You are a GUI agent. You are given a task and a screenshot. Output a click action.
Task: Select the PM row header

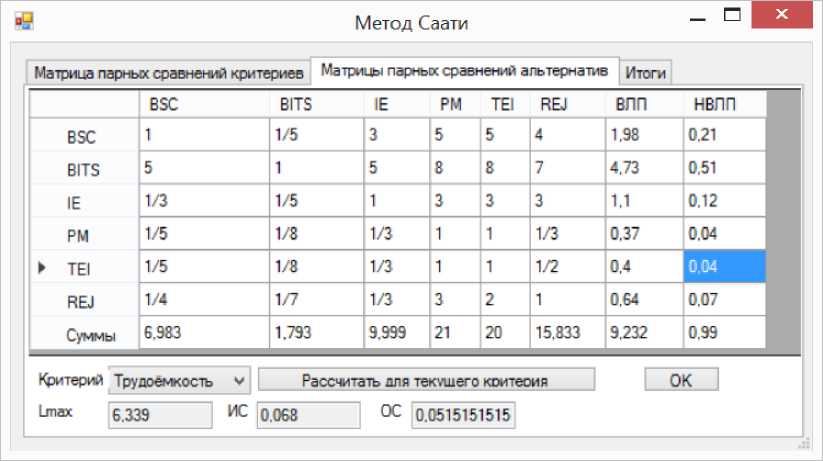point(83,235)
